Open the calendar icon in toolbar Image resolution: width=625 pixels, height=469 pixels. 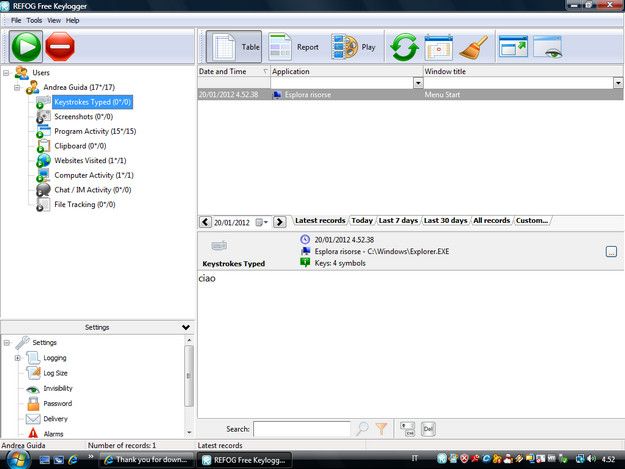pos(438,47)
